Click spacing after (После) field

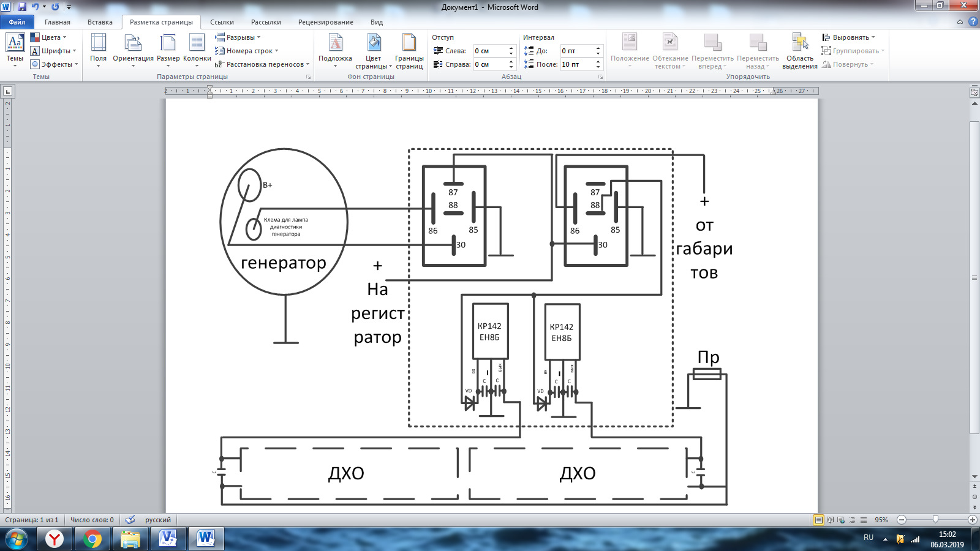tap(576, 64)
